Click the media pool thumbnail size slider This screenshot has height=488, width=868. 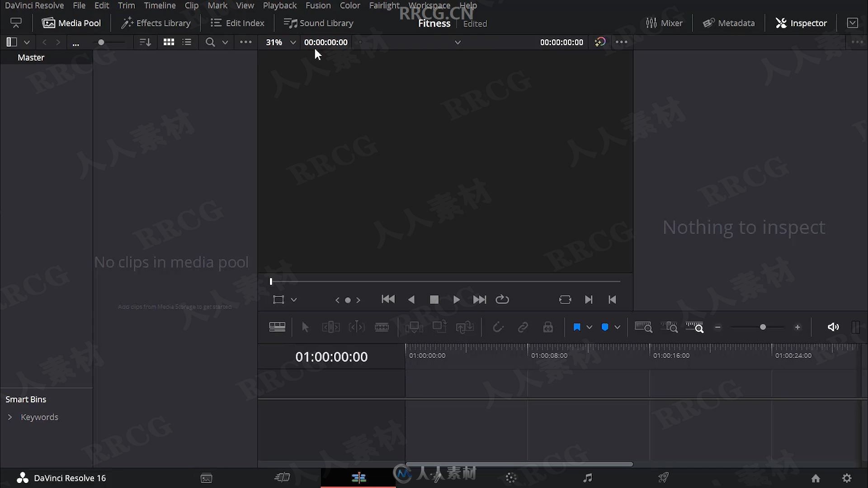click(101, 42)
